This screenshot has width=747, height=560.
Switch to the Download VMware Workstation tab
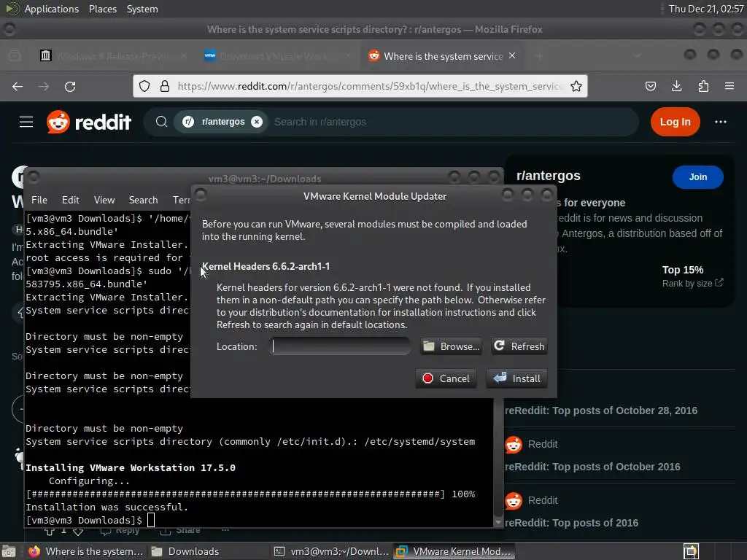276,56
